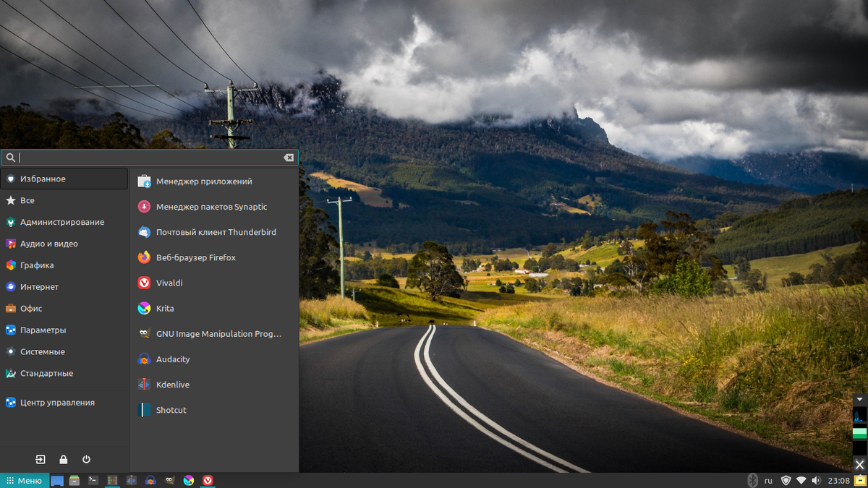Open the Wi-Fi network tray icon
Image resolution: width=868 pixels, height=488 pixels.
click(x=801, y=480)
